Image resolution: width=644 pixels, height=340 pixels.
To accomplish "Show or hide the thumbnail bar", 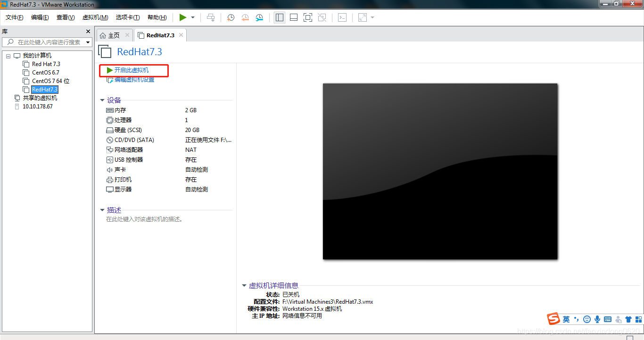I will 293,17.
